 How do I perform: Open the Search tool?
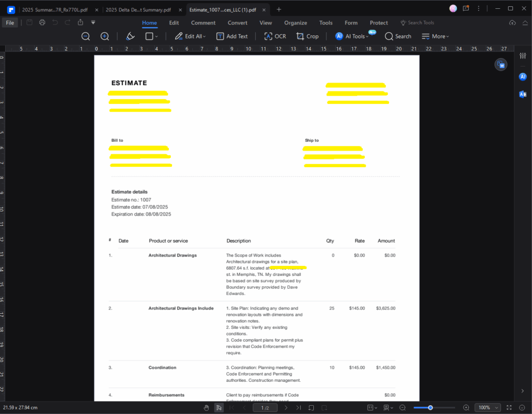pos(398,36)
